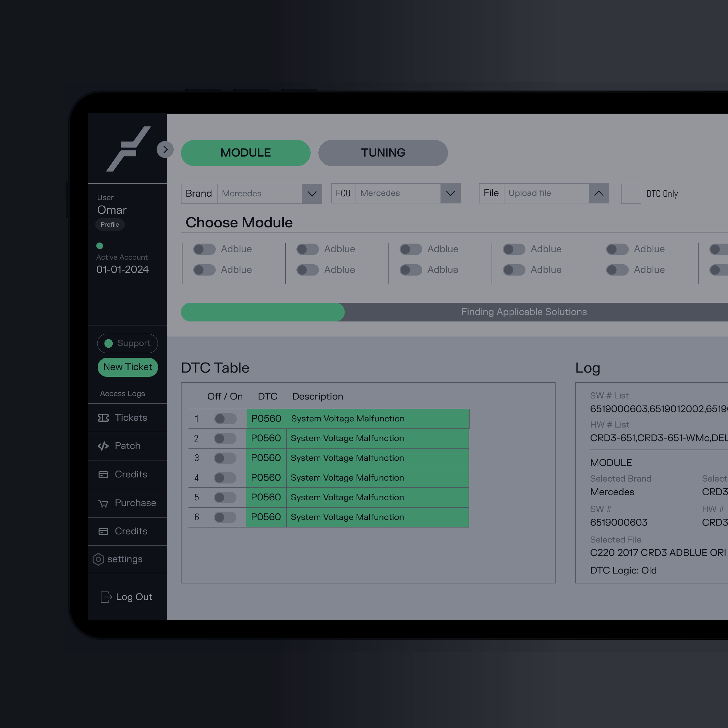This screenshot has width=728, height=728.
Task: Enable the first Adblue module toggle
Action: [204, 249]
